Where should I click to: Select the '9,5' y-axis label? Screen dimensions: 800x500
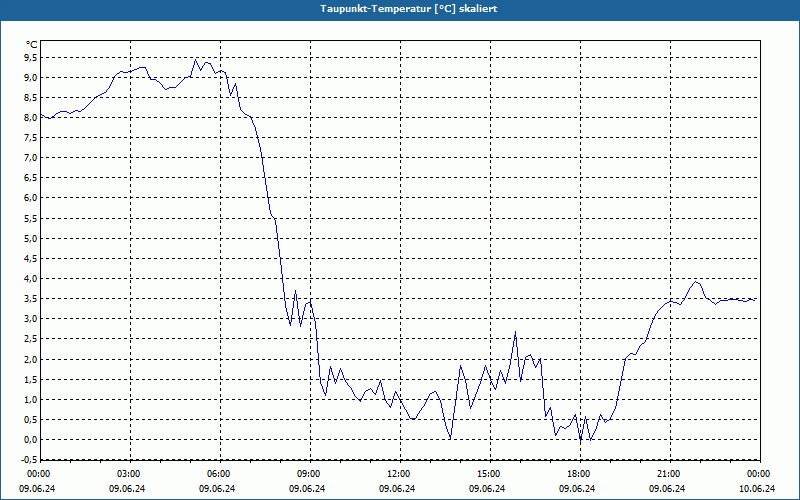pyautogui.click(x=31, y=58)
